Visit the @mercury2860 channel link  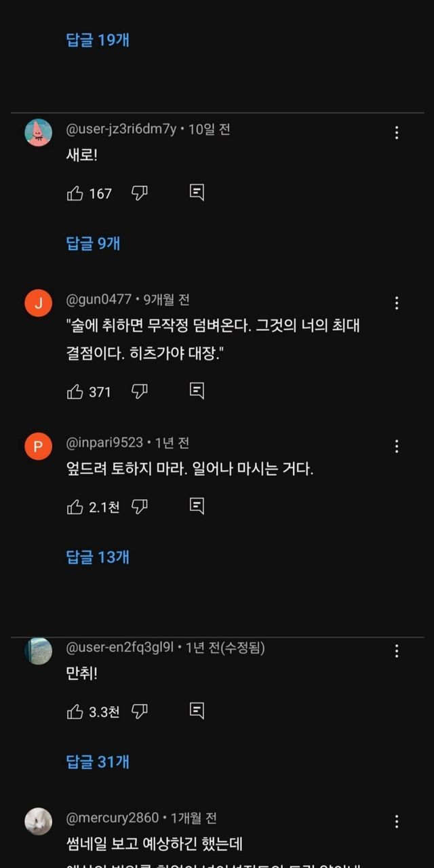click(x=113, y=818)
